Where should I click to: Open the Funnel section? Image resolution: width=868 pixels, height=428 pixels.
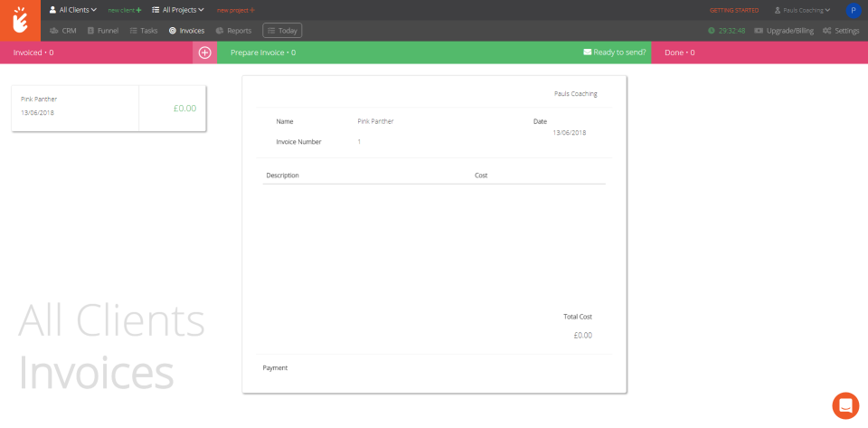pos(103,31)
